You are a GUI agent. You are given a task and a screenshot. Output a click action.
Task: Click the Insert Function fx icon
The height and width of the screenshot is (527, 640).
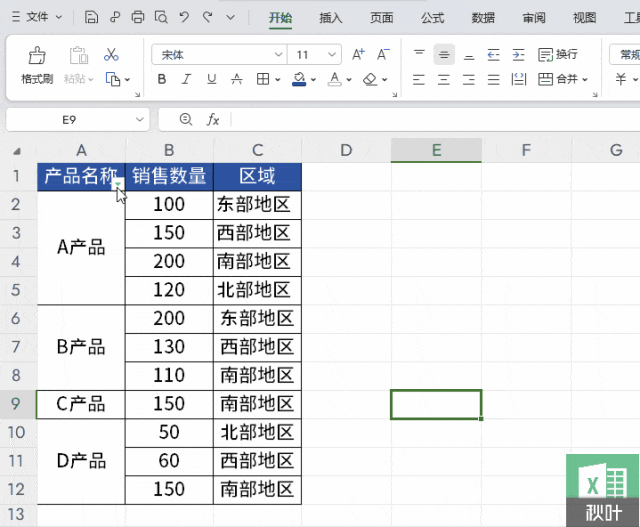[213, 120]
